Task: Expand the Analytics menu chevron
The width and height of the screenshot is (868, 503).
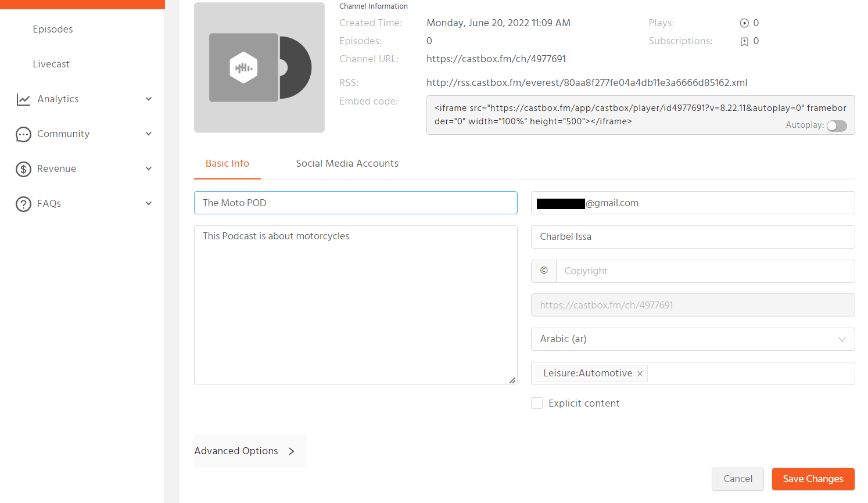Action: pyautogui.click(x=149, y=99)
